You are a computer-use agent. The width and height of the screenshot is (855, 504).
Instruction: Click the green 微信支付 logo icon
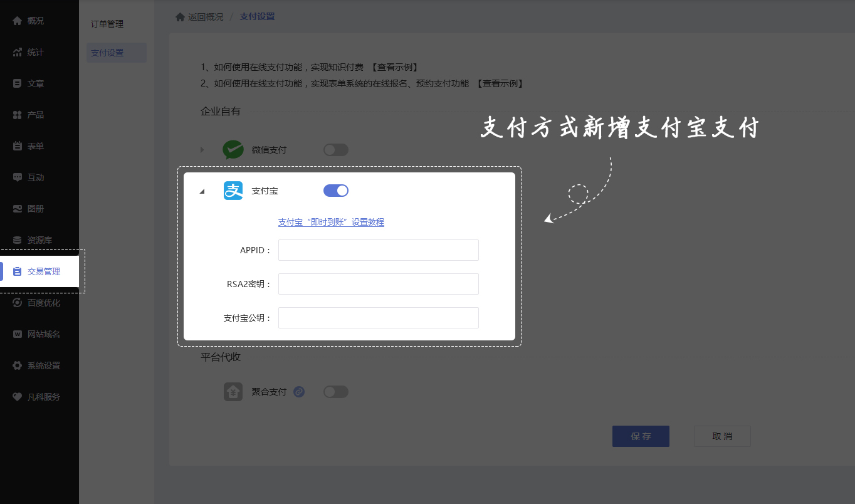click(233, 150)
